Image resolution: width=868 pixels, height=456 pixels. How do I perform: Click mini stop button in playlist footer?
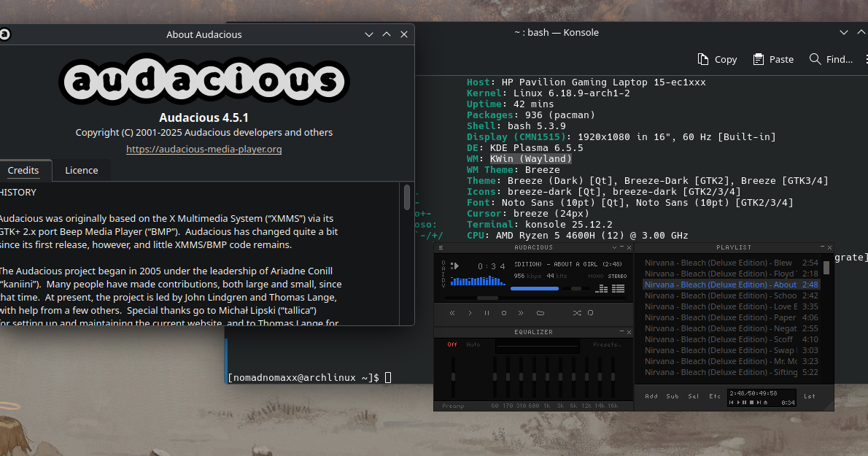752,402
